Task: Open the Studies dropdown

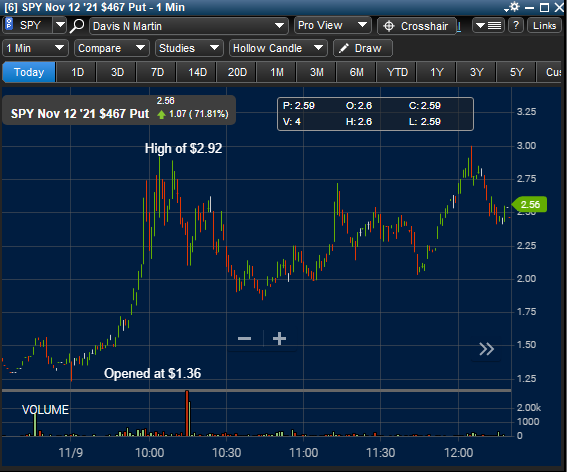Action: coord(189,48)
